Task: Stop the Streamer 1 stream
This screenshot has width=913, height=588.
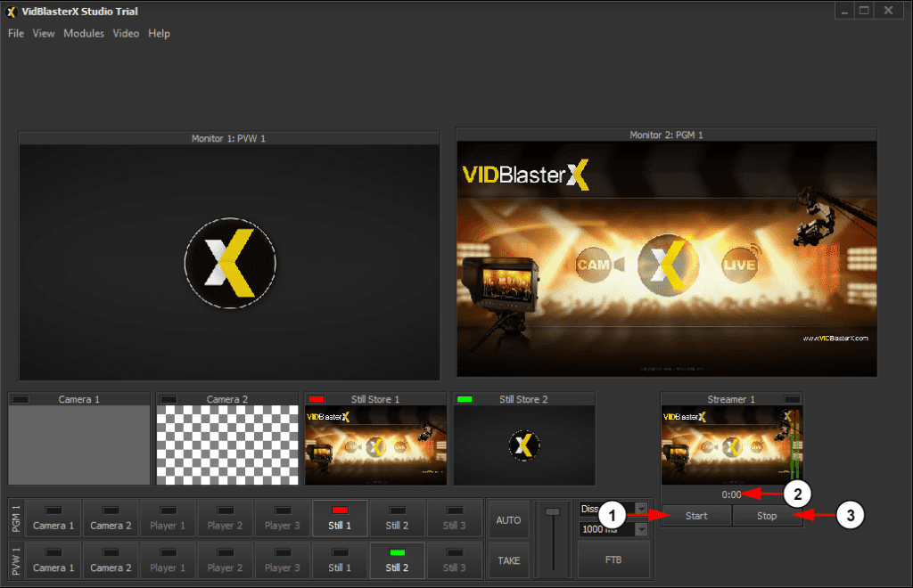Action: 767,516
